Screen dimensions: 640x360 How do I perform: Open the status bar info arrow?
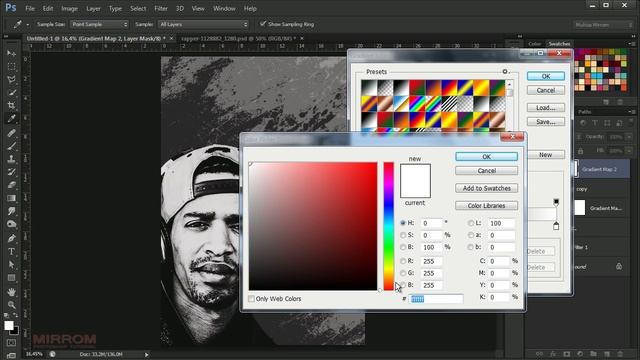(x=146, y=354)
